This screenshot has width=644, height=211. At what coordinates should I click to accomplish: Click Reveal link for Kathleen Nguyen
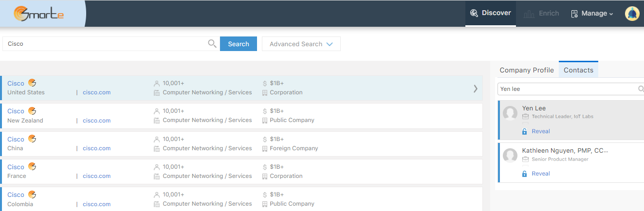pos(541,174)
